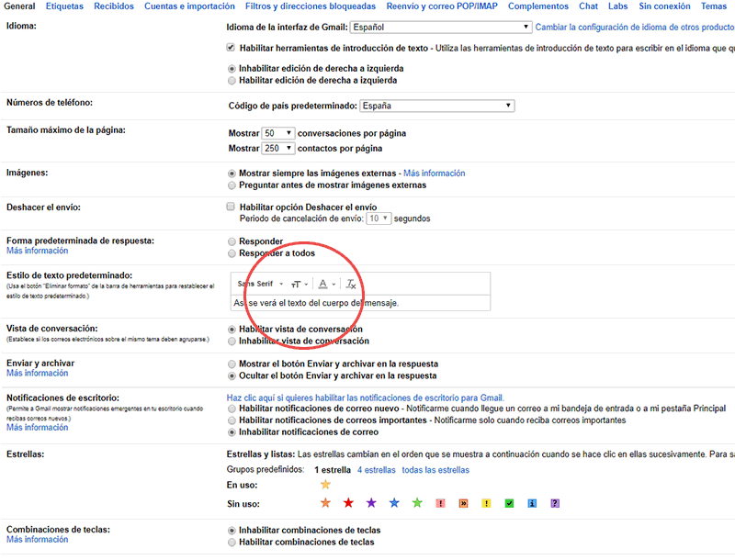Open Cuentas e importación tab
This screenshot has width=735, height=560.
pyautogui.click(x=189, y=6)
